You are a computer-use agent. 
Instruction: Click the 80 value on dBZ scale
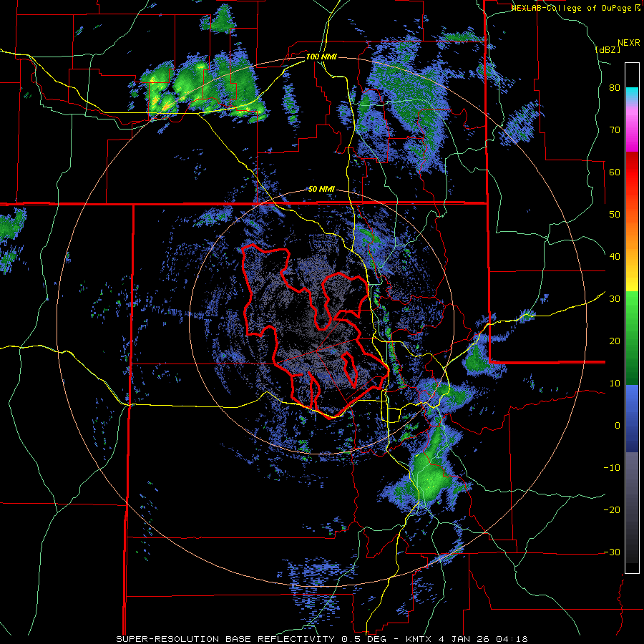[x=615, y=88]
